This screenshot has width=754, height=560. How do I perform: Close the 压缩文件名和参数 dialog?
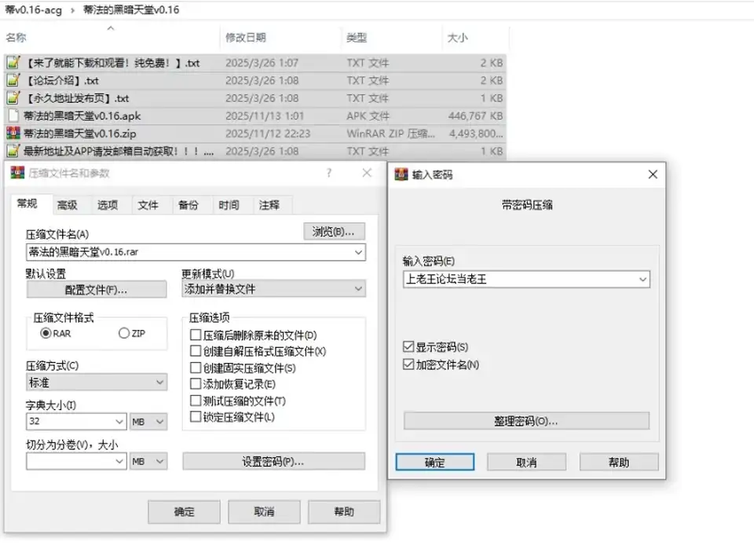367,173
